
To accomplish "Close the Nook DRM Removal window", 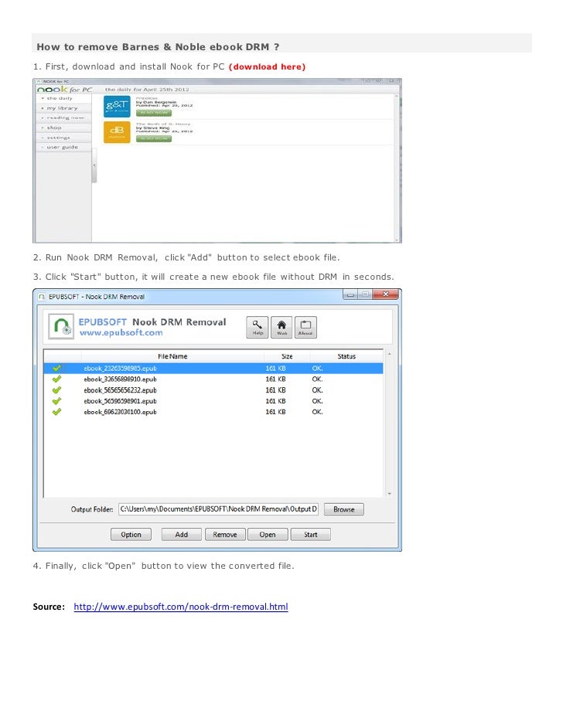I will coord(386,294).
